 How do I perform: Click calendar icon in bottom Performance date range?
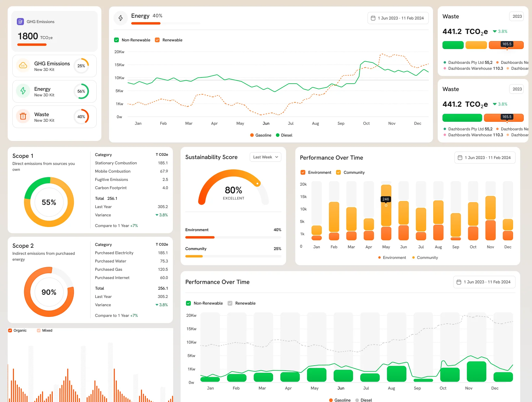point(459,282)
